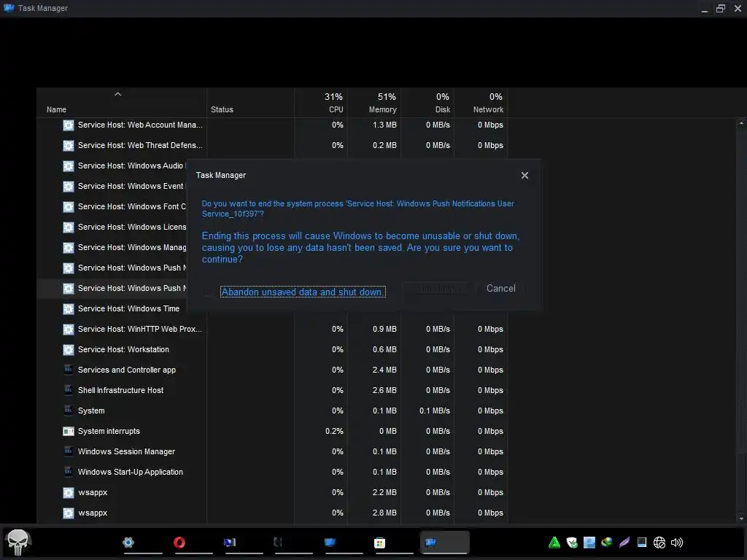
Task: Click 0.2% CPU value for System interrupts
Action: pyautogui.click(x=334, y=432)
